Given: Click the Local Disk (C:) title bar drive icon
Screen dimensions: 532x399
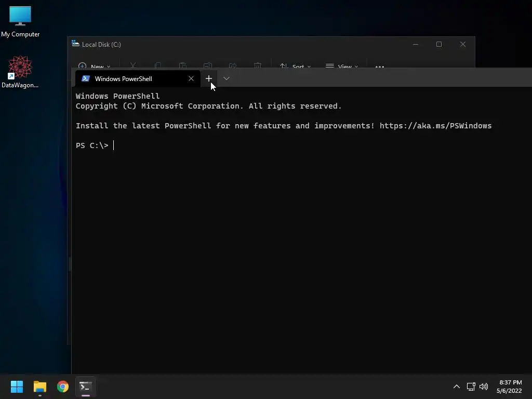Looking at the screenshot, I should [75, 44].
